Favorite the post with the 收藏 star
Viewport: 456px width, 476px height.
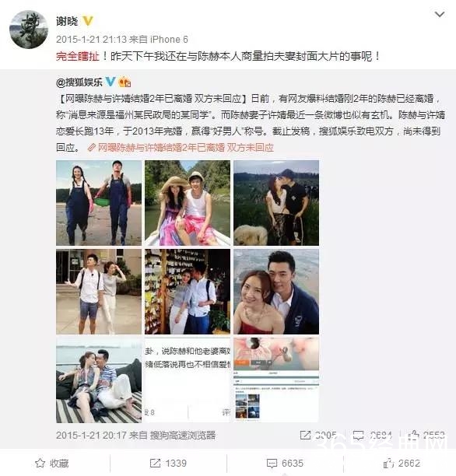click(x=52, y=464)
